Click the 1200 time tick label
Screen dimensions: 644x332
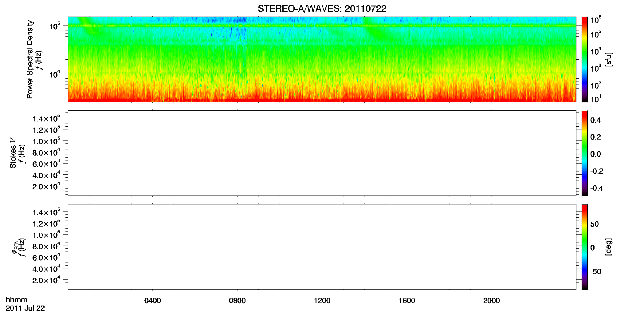point(322,301)
